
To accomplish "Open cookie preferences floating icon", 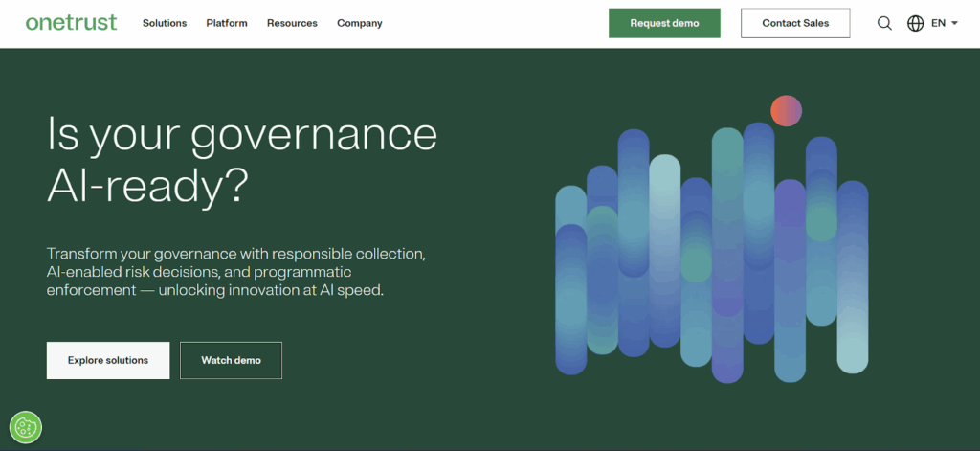I will point(25,427).
